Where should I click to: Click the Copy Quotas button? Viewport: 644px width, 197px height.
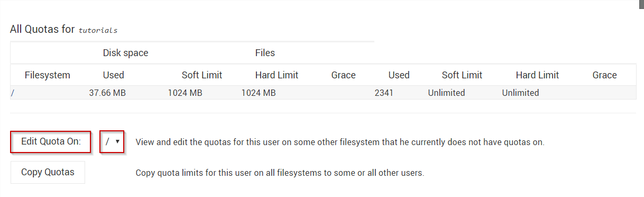[x=48, y=172]
